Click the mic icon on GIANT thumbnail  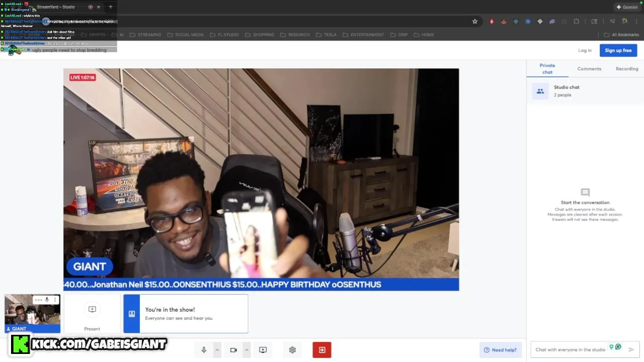point(47,300)
